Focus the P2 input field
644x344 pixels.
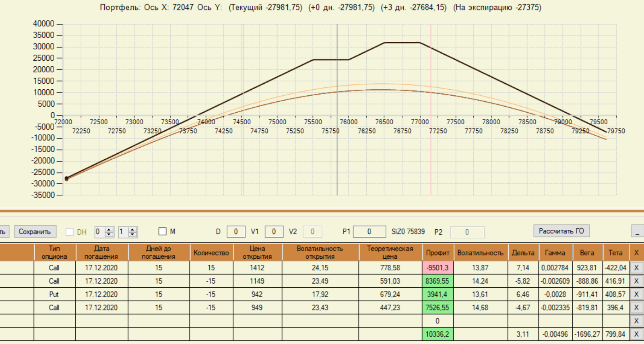(x=467, y=232)
